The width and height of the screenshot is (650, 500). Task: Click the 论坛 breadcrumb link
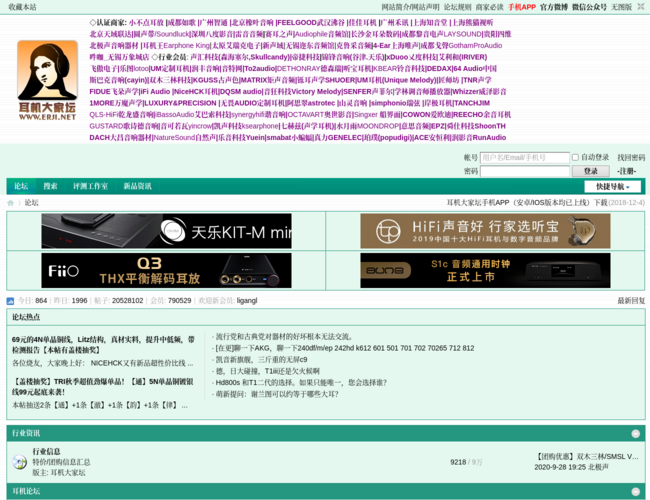click(32, 203)
